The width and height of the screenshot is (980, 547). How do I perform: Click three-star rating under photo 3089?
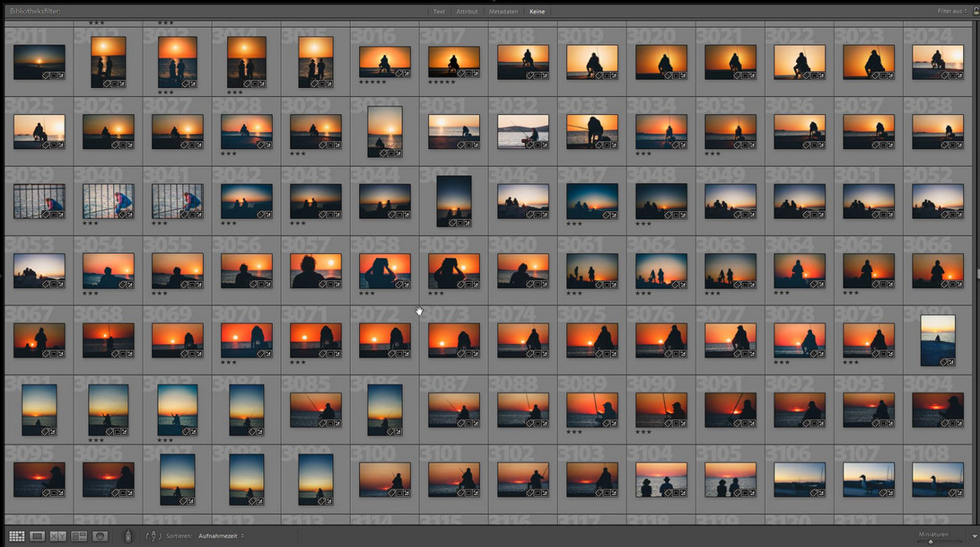(x=574, y=431)
